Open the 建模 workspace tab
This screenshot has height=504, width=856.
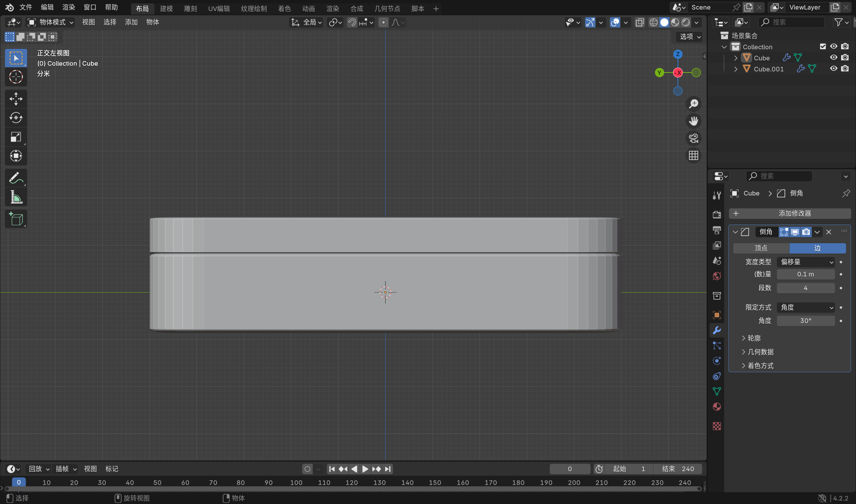click(x=166, y=8)
